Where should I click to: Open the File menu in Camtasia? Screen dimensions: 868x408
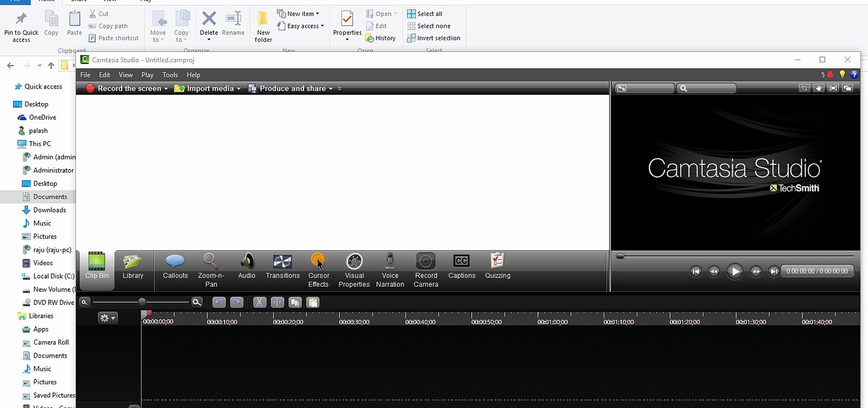tap(85, 75)
